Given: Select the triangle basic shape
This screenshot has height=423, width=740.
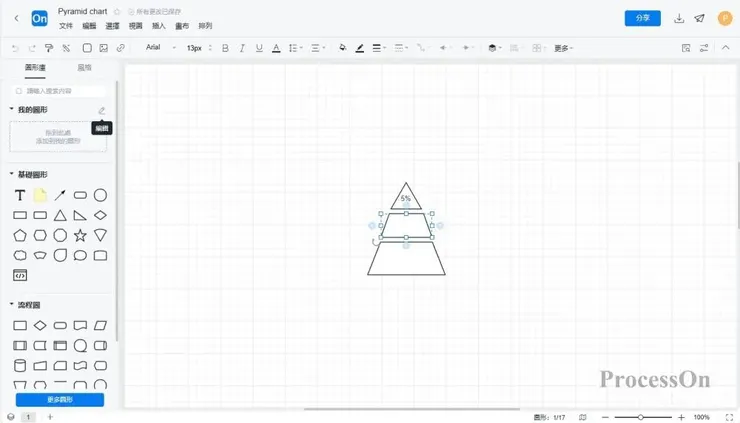Looking at the screenshot, I should click(x=60, y=215).
